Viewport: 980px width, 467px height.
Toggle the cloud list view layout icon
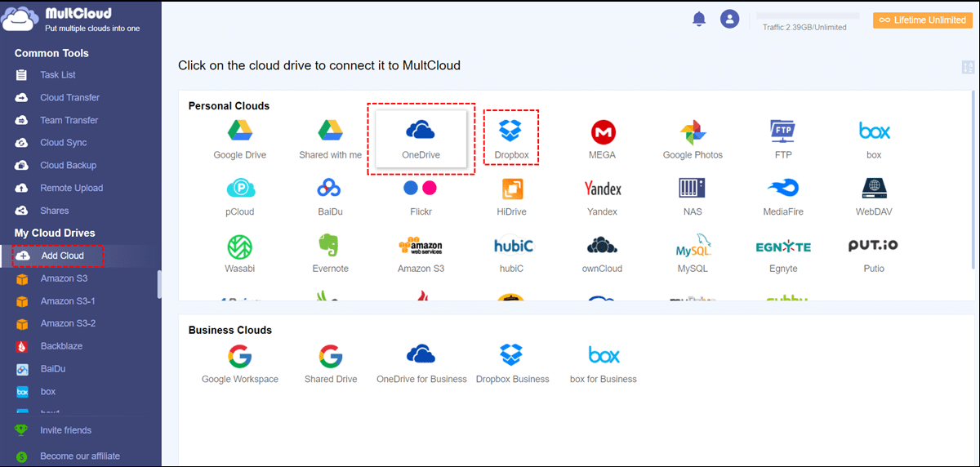(x=969, y=68)
